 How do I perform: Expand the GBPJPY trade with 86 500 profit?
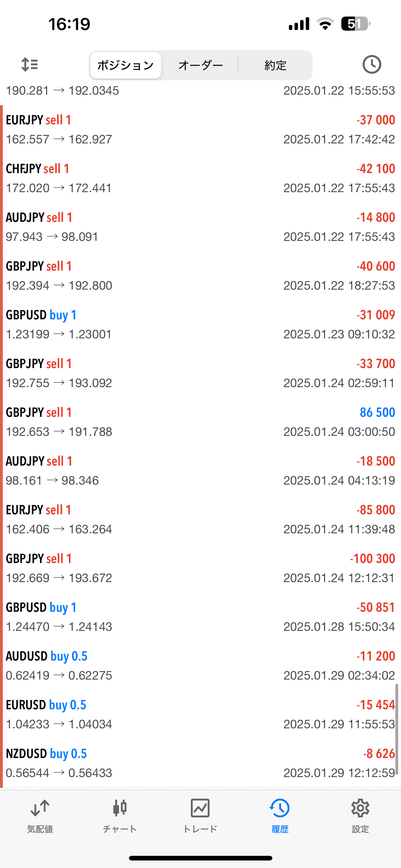pyautogui.click(x=200, y=422)
